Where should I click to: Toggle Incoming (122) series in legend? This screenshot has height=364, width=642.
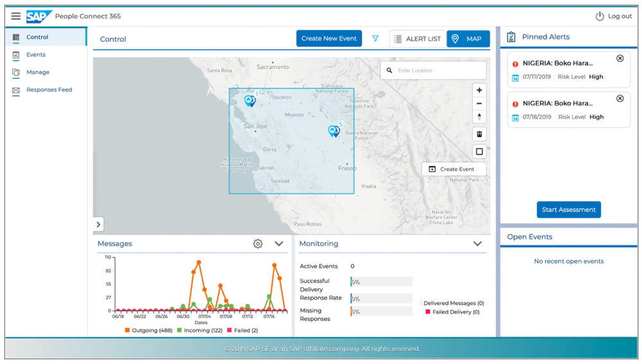pos(200,330)
